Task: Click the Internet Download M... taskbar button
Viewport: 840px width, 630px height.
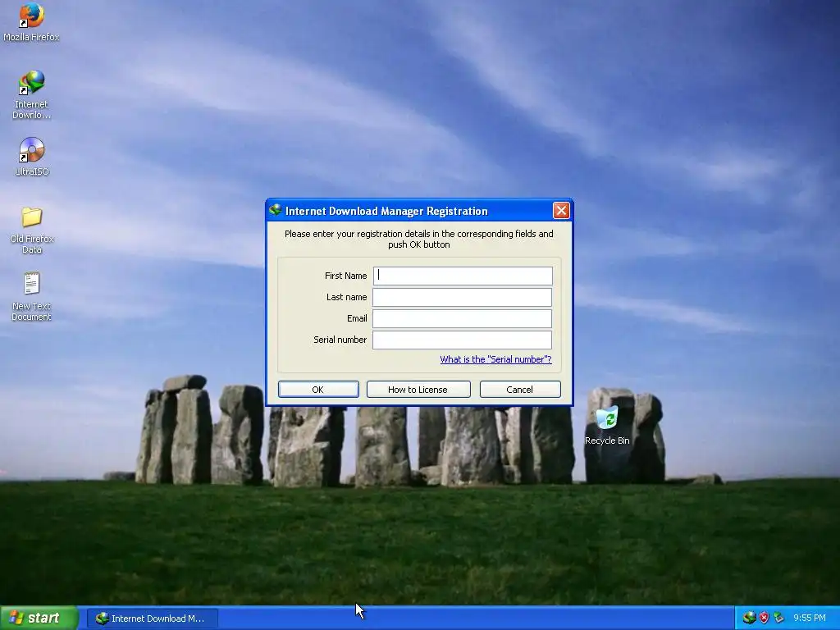Action: coord(152,619)
